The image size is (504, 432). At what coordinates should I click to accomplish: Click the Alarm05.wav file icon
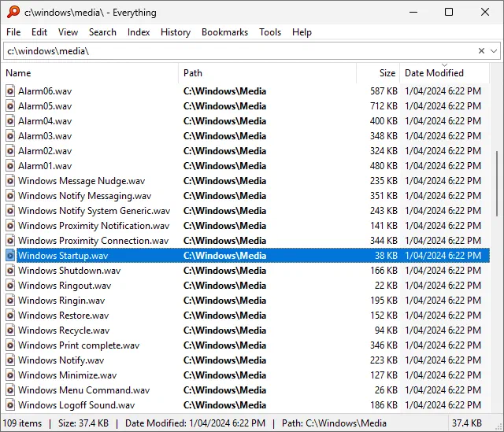coord(10,106)
